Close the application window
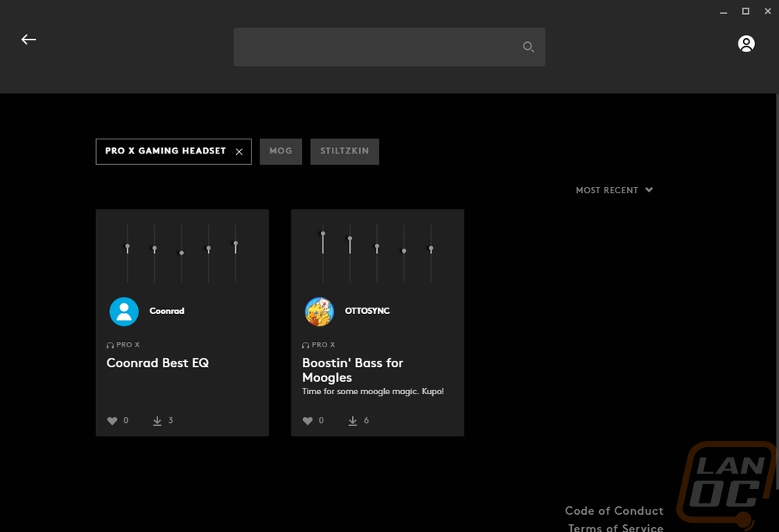Viewport: 779px width, 532px height. (x=767, y=11)
